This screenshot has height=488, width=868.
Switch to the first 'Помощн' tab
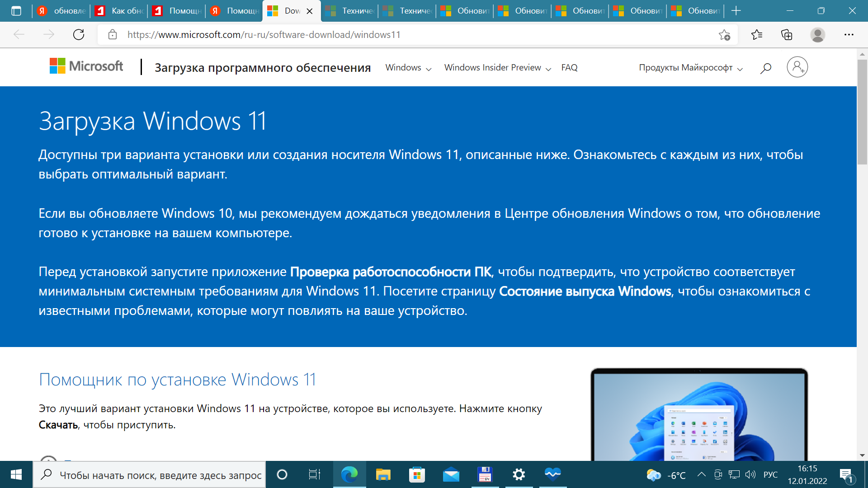click(177, 11)
